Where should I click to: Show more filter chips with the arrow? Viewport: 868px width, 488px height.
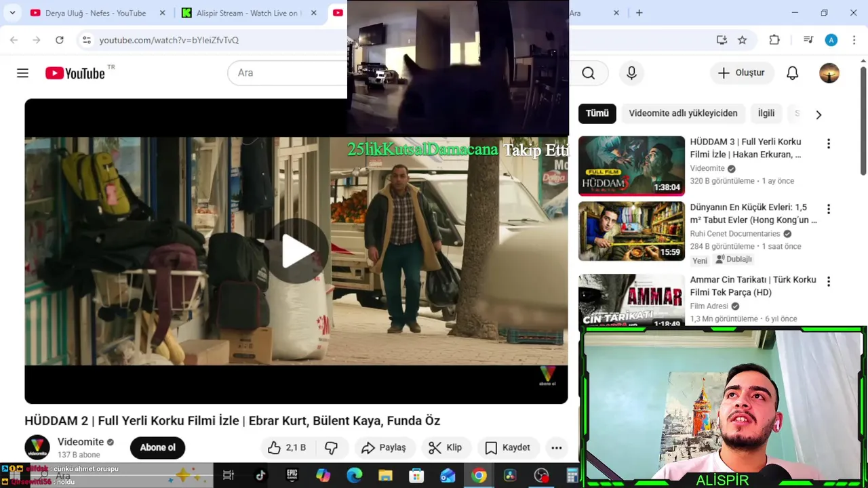818,115
